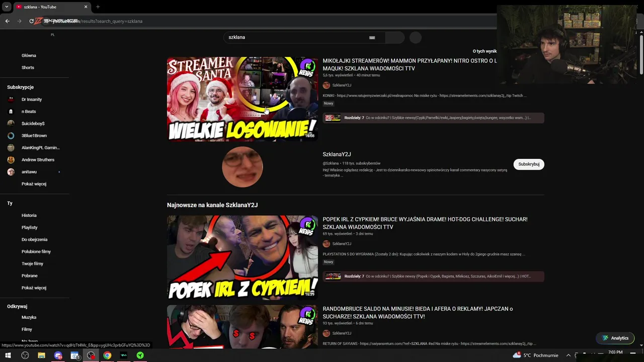Image resolution: width=644 pixels, height=362 pixels.
Task: Expand subscriptions with Pokaż więcej
Action: click(34, 184)
